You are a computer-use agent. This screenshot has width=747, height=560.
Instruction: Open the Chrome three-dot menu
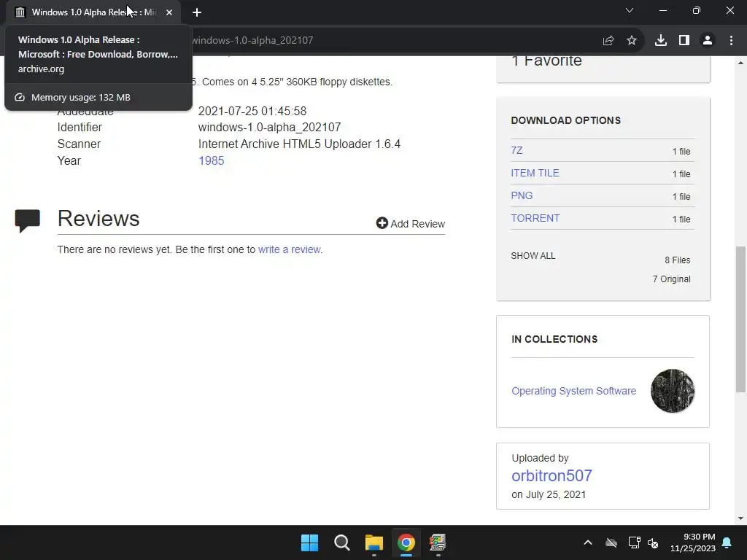click(731, 41)
